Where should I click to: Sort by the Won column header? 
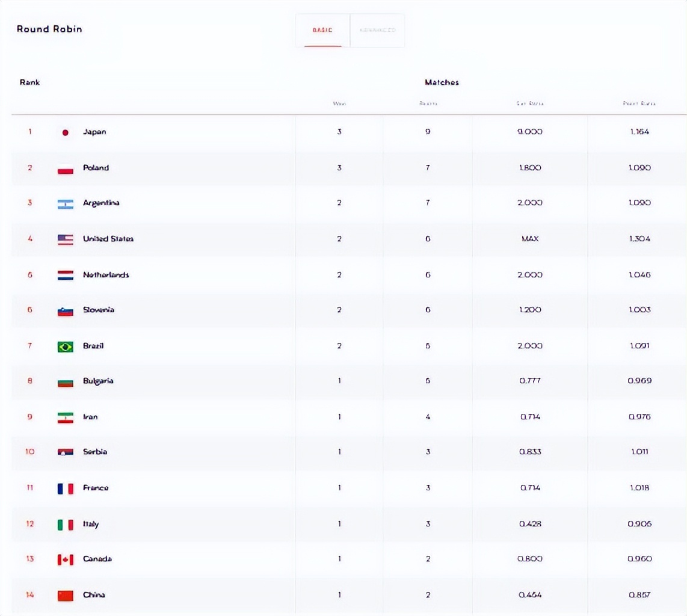point(339,103)
